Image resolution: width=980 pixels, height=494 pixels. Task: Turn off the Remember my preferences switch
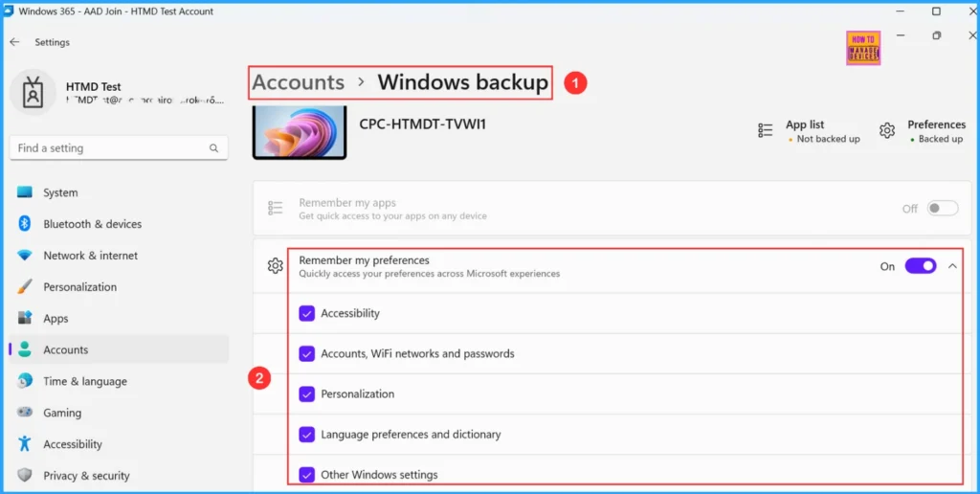click(921, 266)
